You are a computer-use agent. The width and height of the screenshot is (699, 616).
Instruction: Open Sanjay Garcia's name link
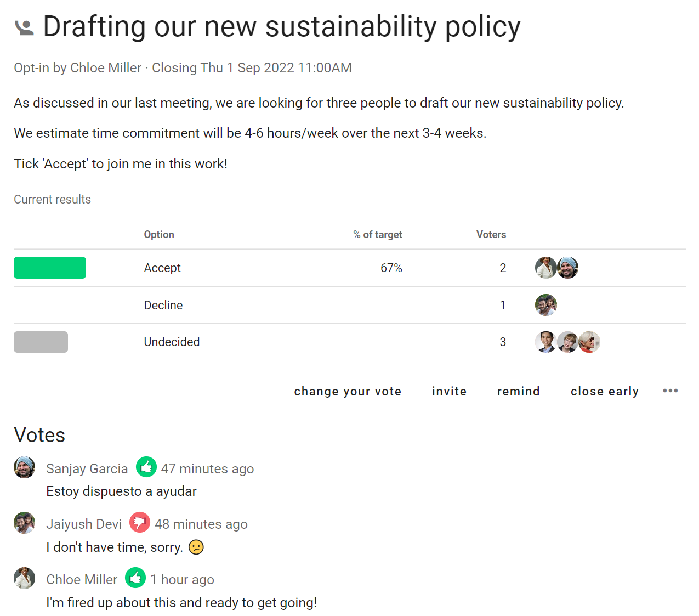(87, 468)
